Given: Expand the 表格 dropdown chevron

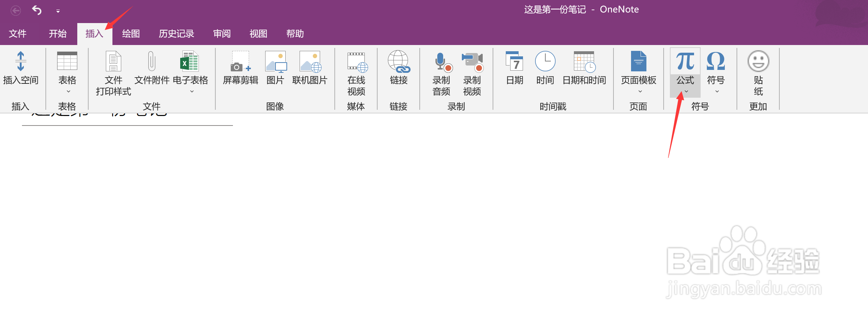Looking at the screenshot, I should coord(68,91).
